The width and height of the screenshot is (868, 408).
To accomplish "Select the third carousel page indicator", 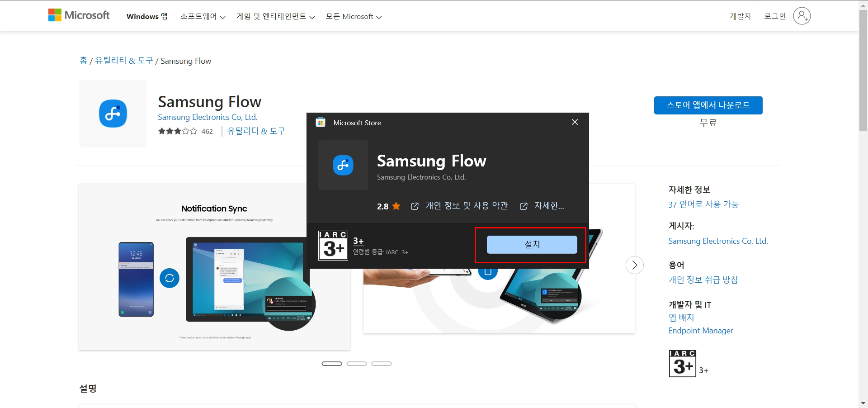I will [381, 364].
